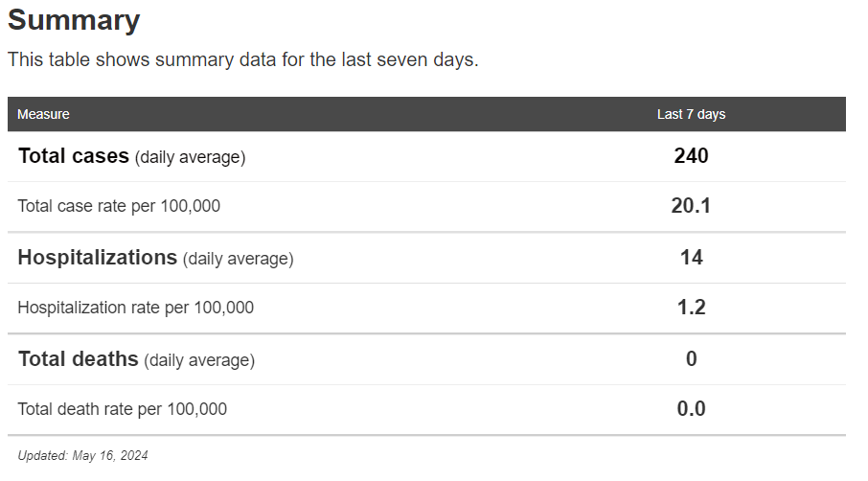The height and width of the screenshot is (481, 868).
Task: Click the '(daily average)' text beside Hospitalizations
Action: [239, 259]
